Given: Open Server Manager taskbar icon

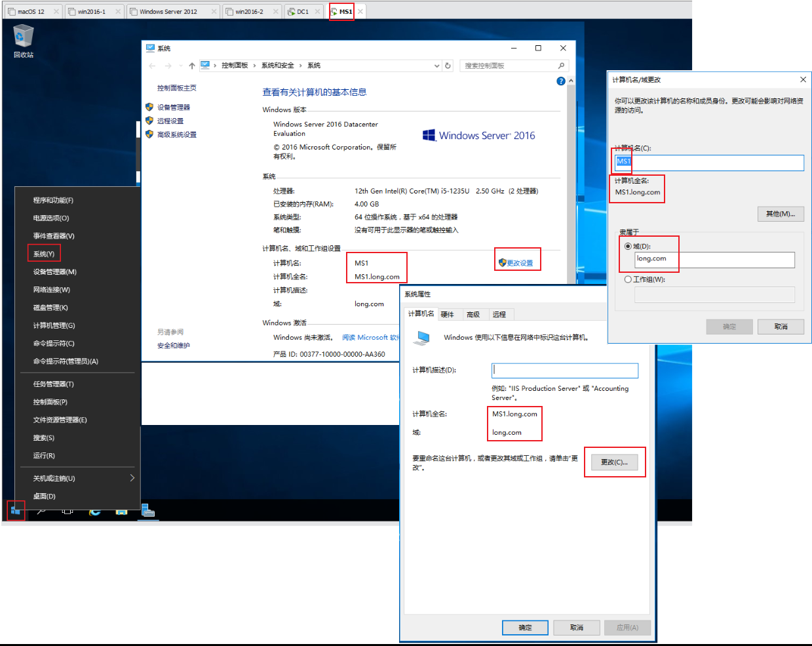Looking at the screenshot, I should [148, 510].
